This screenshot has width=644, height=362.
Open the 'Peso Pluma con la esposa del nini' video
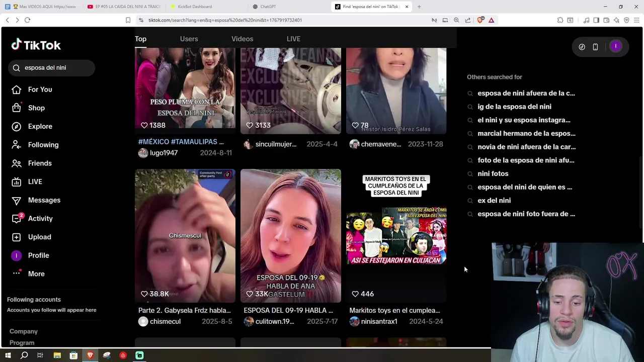point(185,90)
